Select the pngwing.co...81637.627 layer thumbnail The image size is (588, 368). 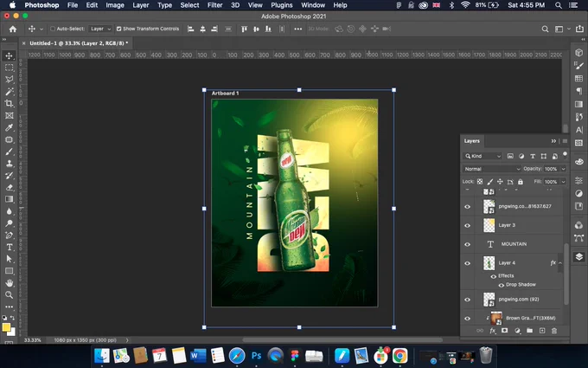click(489, 207)
